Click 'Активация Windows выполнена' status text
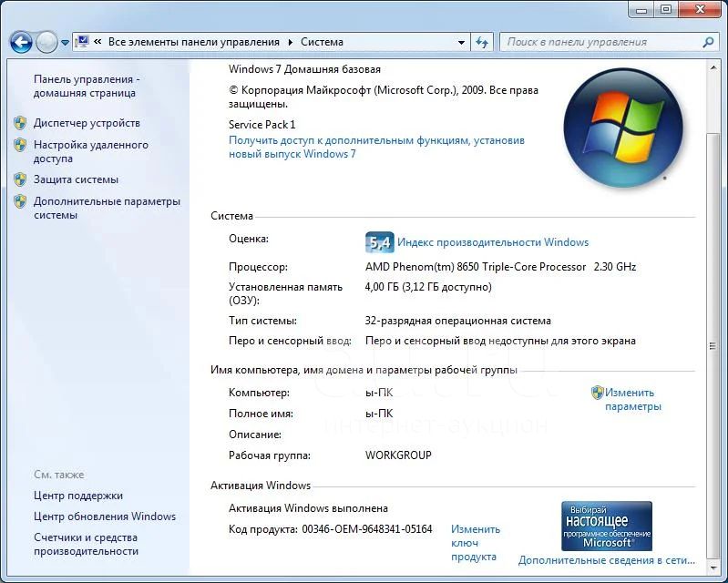This screenshot has height=583, width=728. [x=308, y=508]
